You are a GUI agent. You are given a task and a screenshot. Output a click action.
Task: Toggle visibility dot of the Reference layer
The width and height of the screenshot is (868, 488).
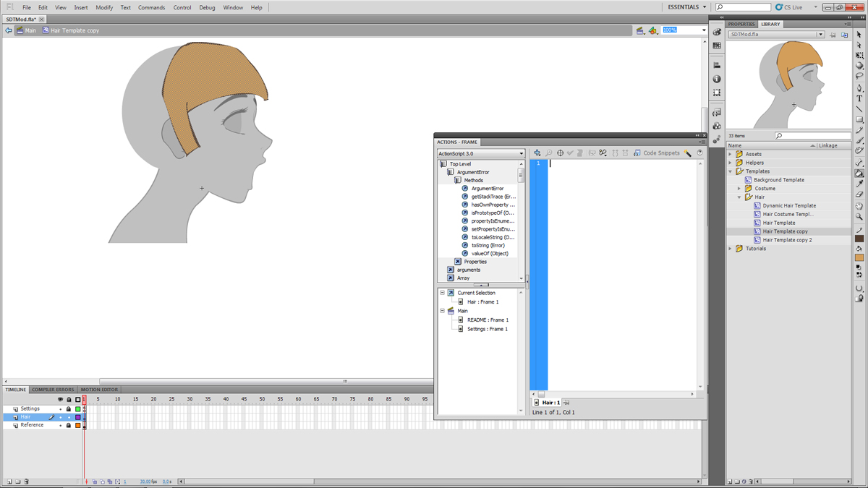point(61,426)
